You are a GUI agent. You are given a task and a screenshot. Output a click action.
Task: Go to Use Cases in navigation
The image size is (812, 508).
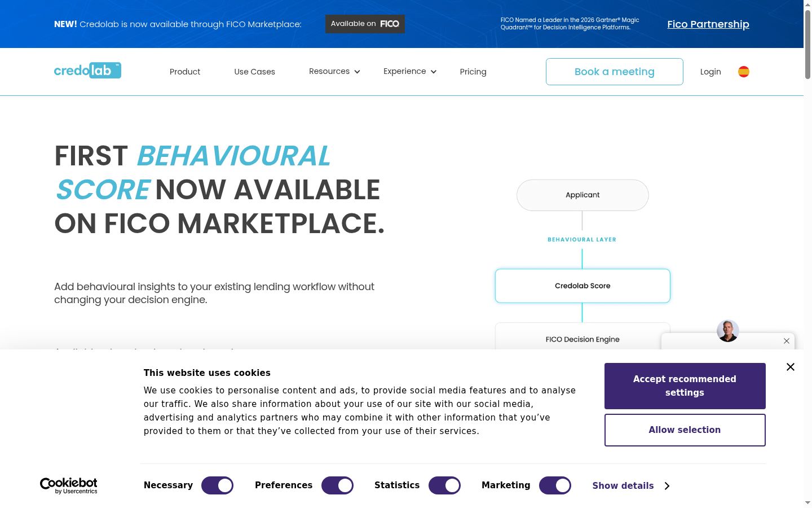[255, 72]
